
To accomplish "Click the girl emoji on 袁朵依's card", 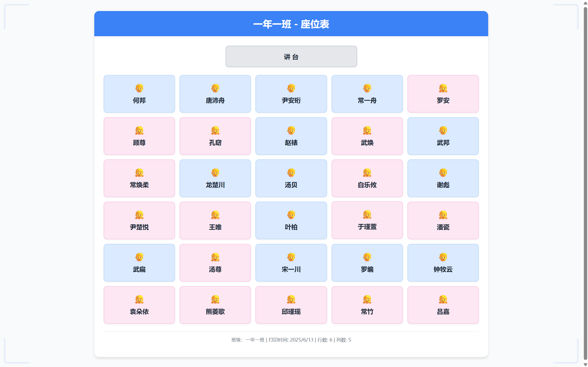I will coord(139,300).
